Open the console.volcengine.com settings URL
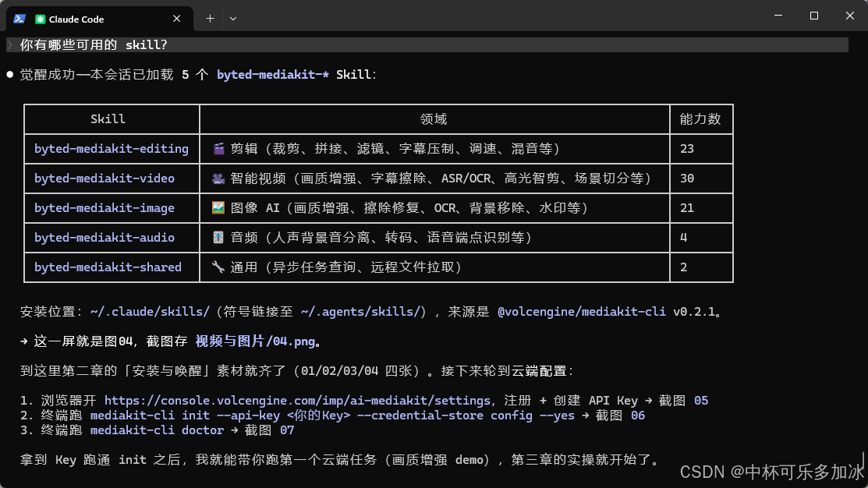 (x=297, y=401)
